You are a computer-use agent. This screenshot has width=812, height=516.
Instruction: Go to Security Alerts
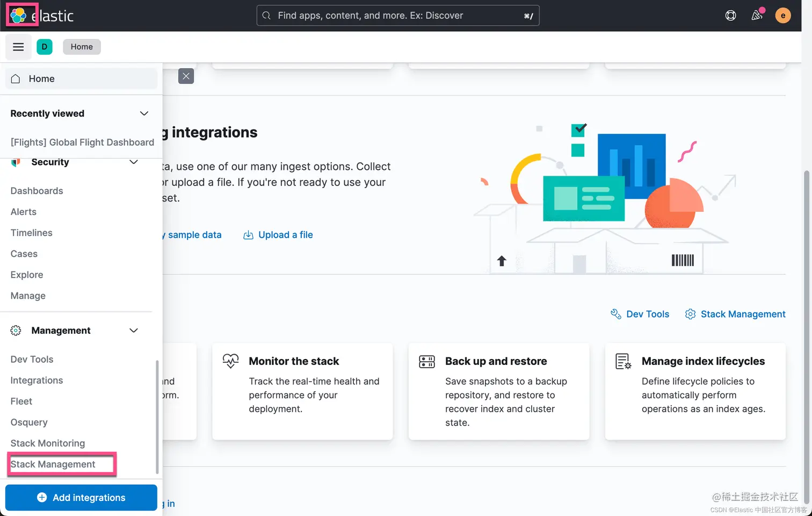[x=24, y=212]
